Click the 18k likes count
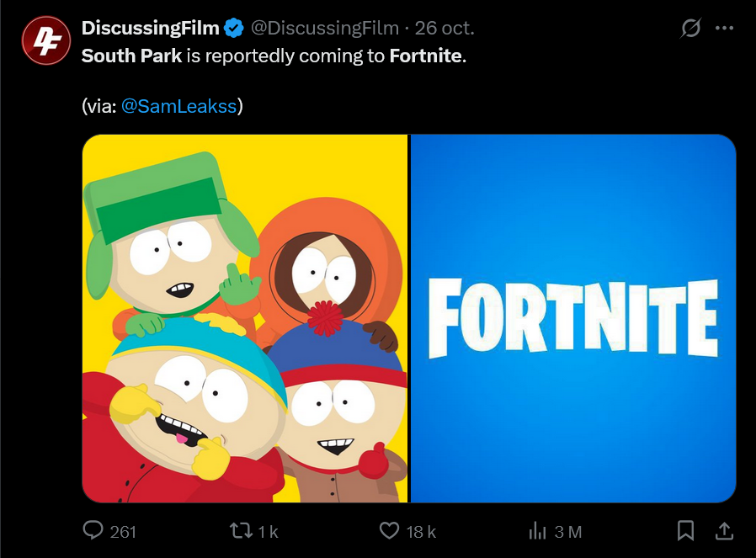This screenshot has width=756, height=558. click(x=421, y=531)
